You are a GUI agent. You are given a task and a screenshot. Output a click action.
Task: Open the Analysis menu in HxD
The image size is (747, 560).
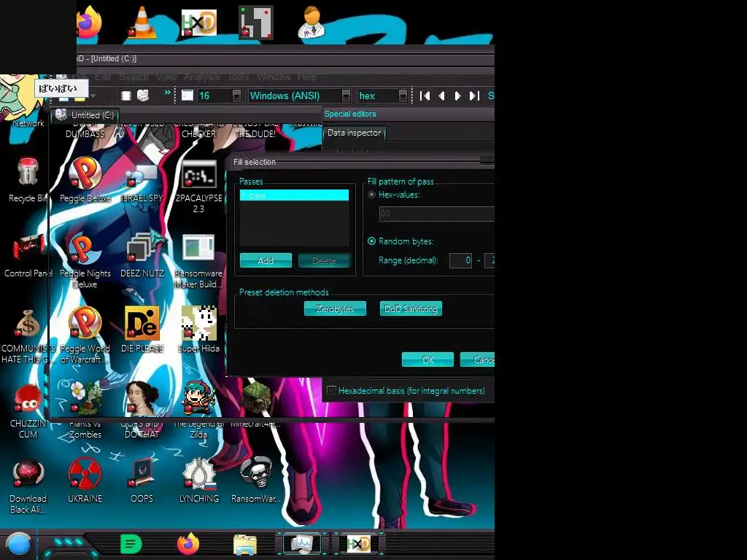tap(201, 77)
